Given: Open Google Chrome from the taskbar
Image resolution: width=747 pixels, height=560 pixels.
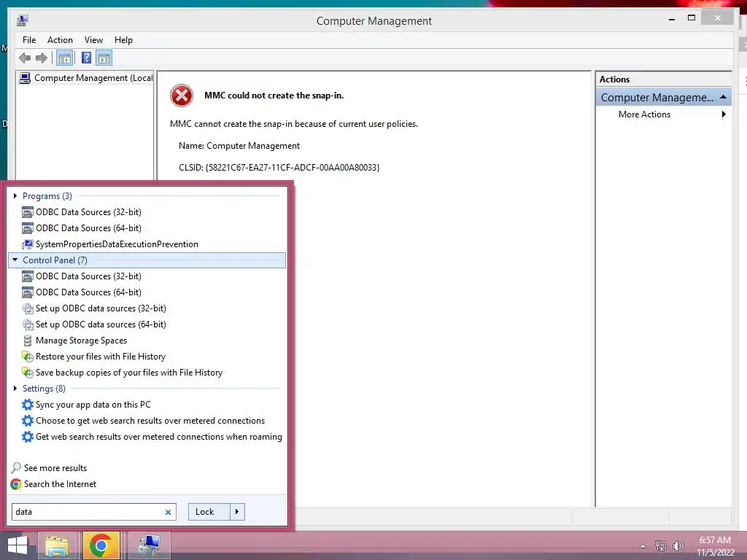Looking at the screenshot, I should click(x=101, y=545).
